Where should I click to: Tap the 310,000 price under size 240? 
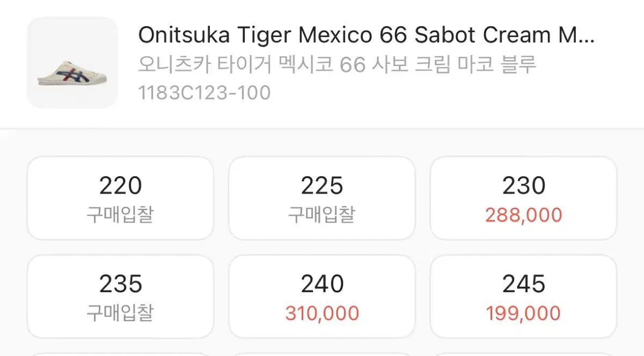click(x=322, y=313)
